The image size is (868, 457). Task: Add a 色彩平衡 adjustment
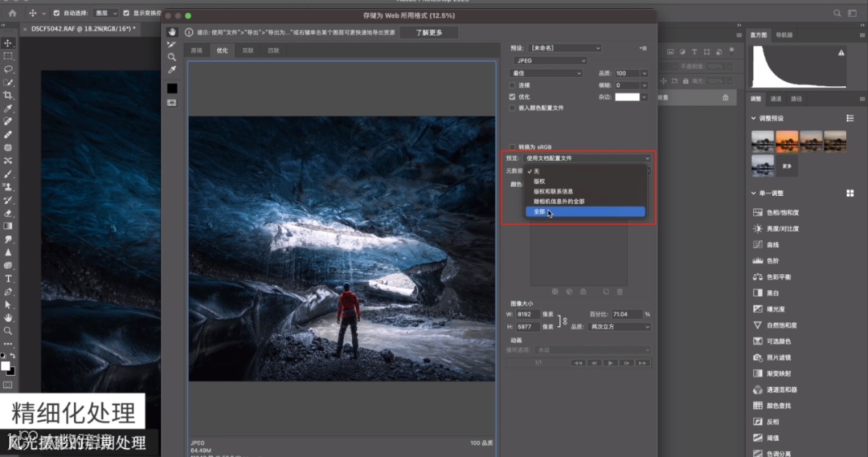(772, 276)
